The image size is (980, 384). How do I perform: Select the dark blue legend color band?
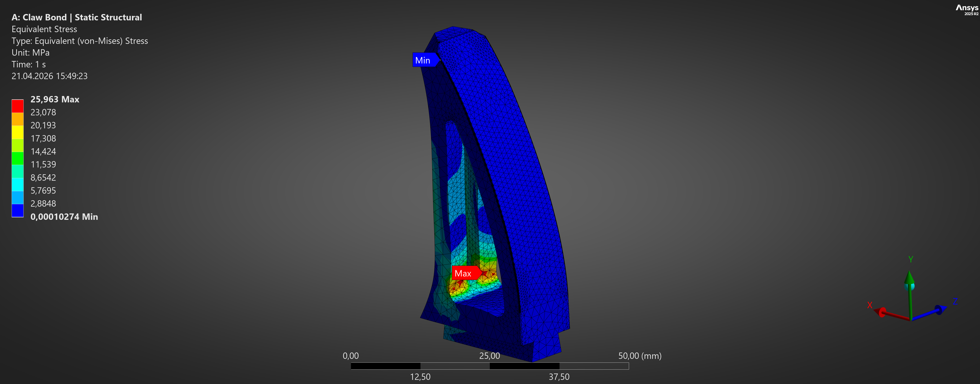tap(18, 211)
